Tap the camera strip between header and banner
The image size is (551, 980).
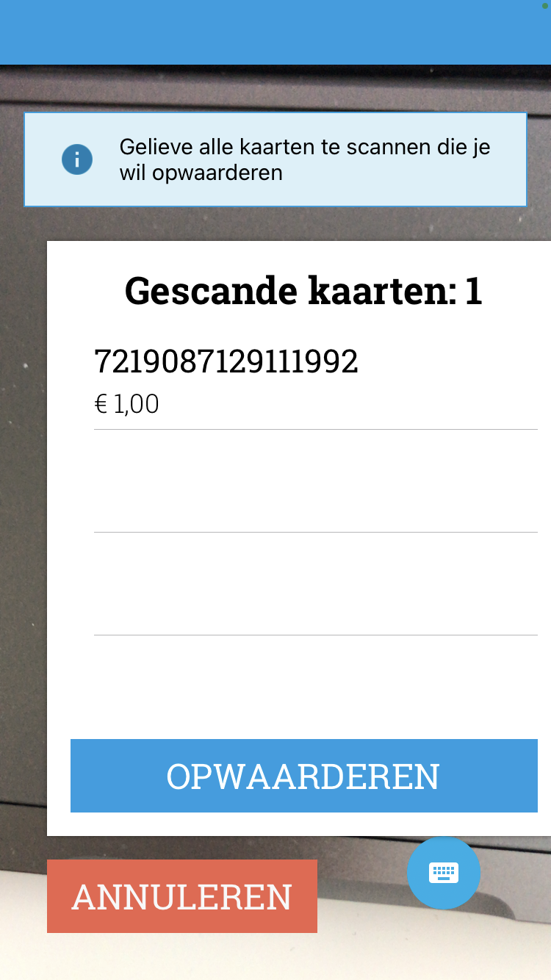[275, 88]
